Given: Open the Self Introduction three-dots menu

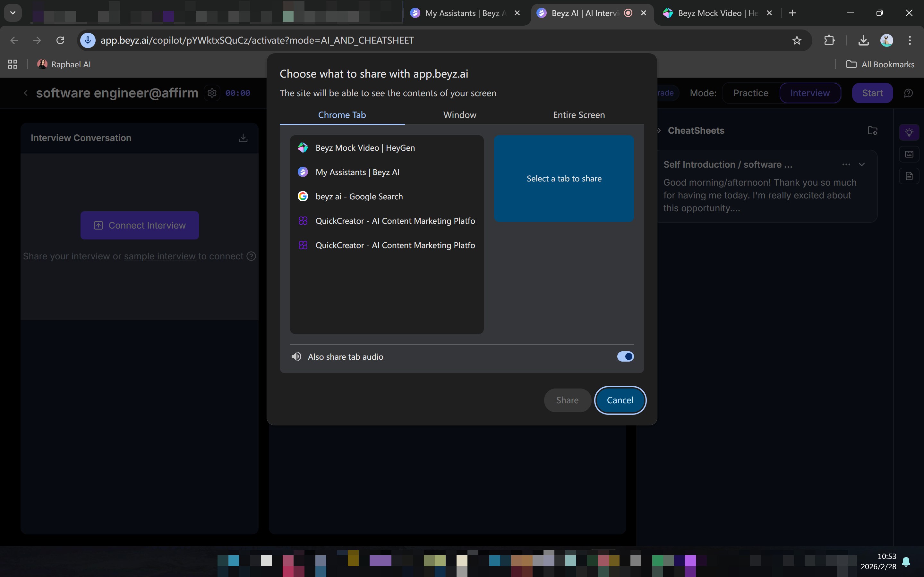Looking at the screenshot, I should point(846,164).
